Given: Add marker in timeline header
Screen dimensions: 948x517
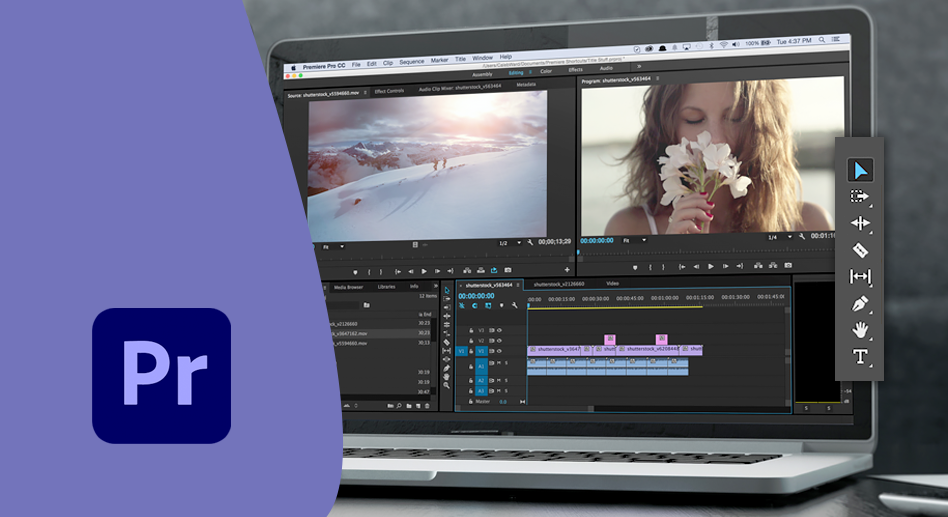Looking at the screenshot, I should point(501,305).
